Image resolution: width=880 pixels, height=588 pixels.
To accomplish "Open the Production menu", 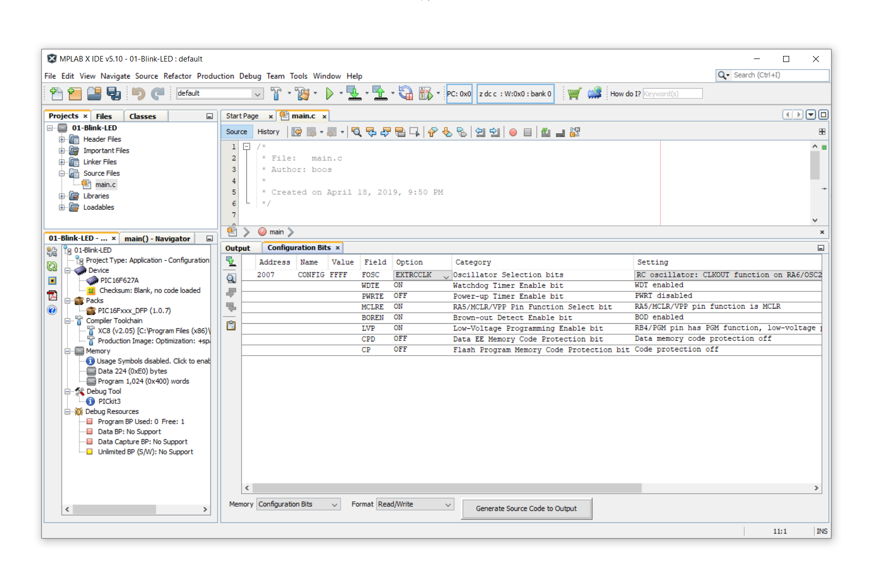I will [215, 76].
